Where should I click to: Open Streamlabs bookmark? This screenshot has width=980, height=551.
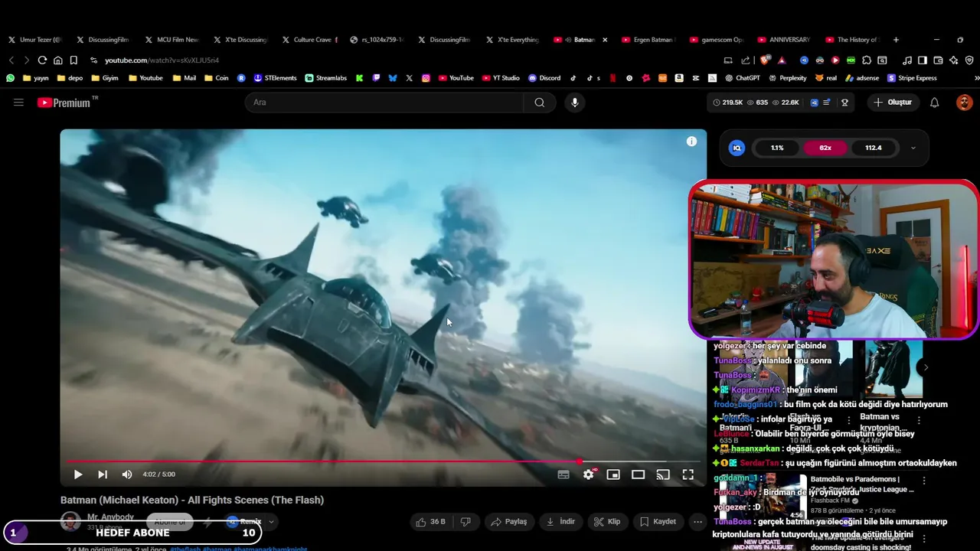point(325,78)
